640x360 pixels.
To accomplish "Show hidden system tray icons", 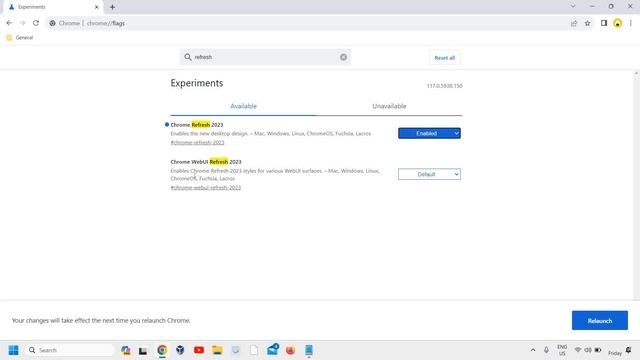I will tap(533, 350).
